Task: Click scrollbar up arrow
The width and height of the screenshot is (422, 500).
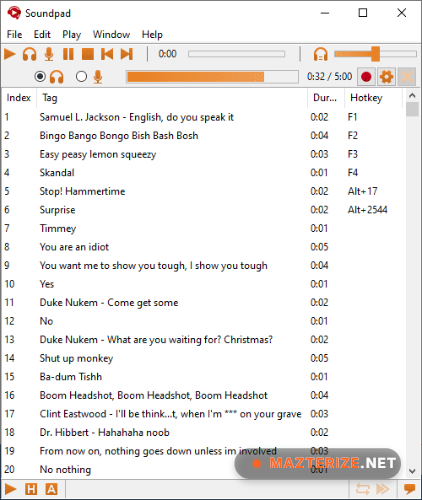Action: pyautogui.click(x=412, y=96)
